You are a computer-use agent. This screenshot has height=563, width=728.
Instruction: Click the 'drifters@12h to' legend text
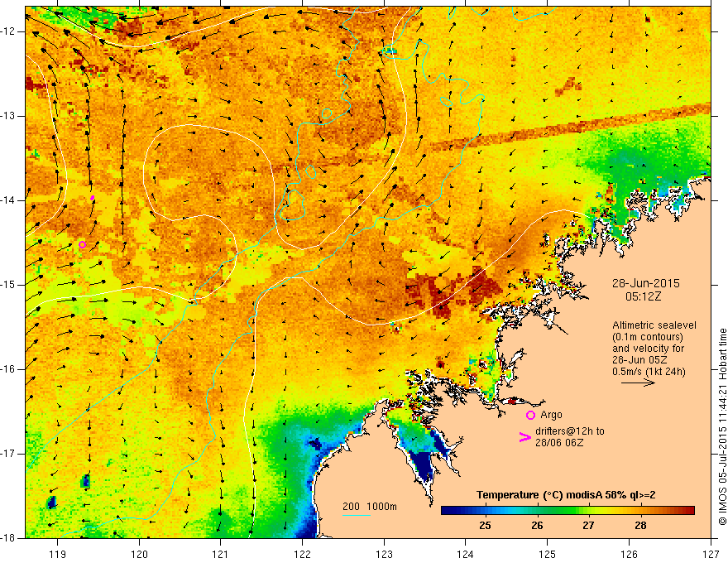click(x=570, y=431)
